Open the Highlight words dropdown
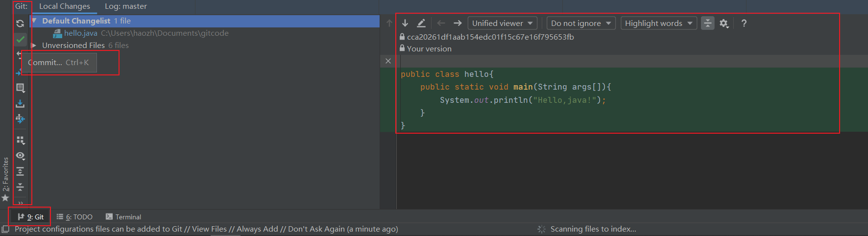The image size is (868, 236). coord(658,23)
